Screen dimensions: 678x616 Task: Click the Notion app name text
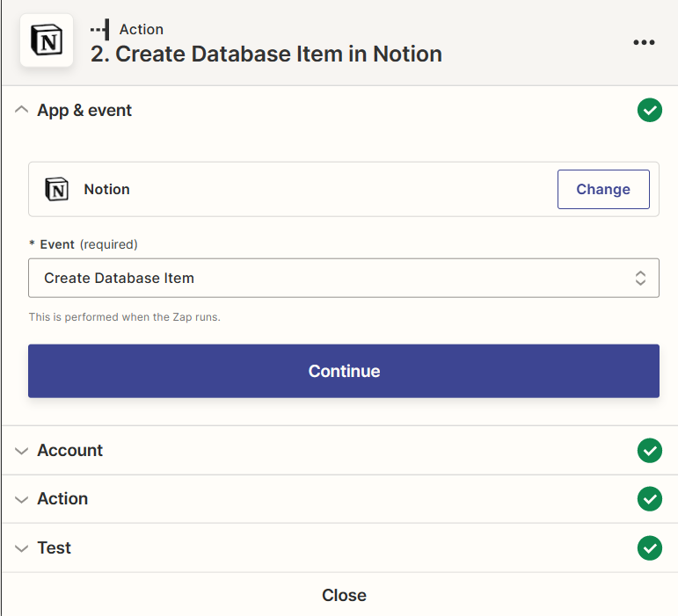coord(106,189)
